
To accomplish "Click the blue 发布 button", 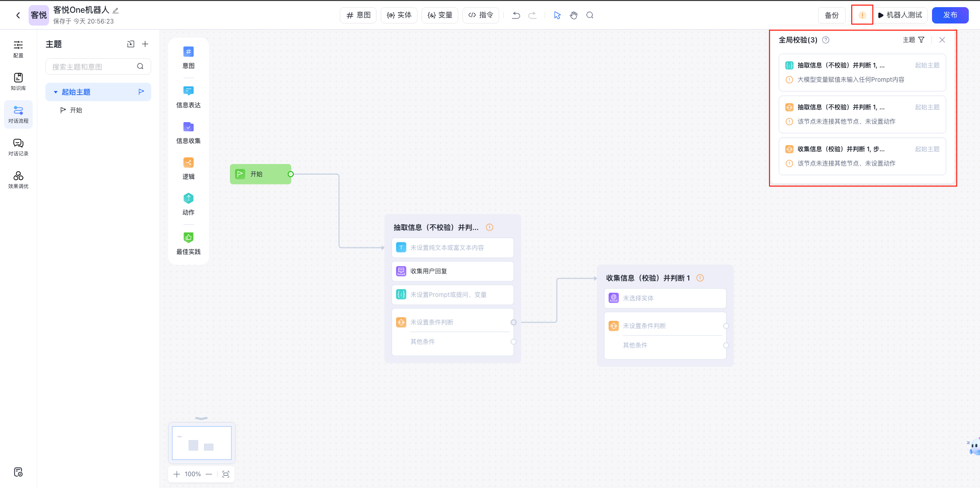I will 950,15.
